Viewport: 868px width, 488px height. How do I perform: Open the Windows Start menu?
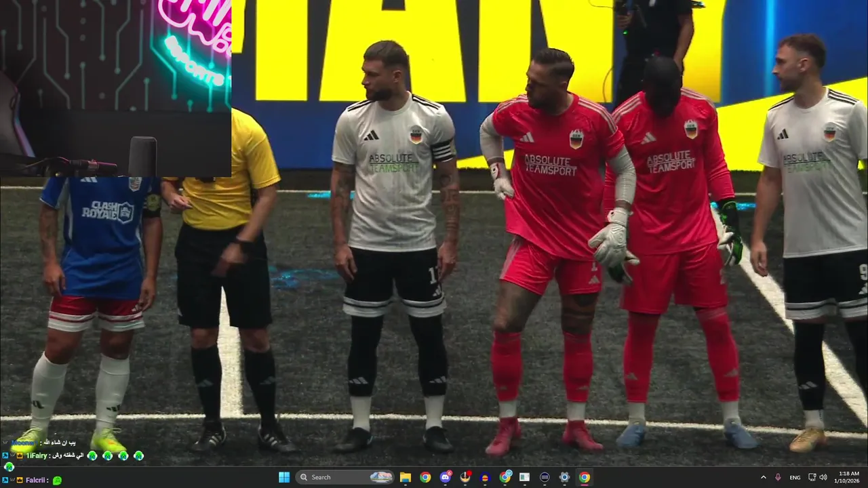284,477
